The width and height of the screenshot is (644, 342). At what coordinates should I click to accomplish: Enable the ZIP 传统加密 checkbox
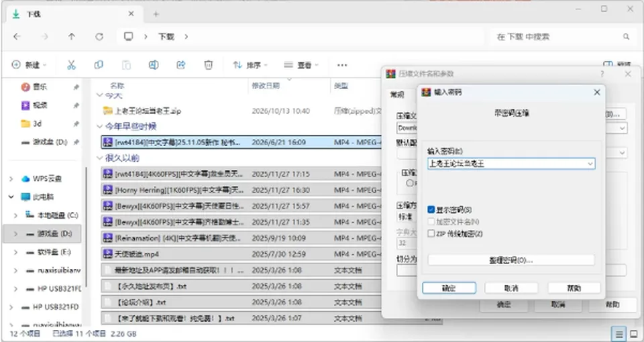pos(431,233)
